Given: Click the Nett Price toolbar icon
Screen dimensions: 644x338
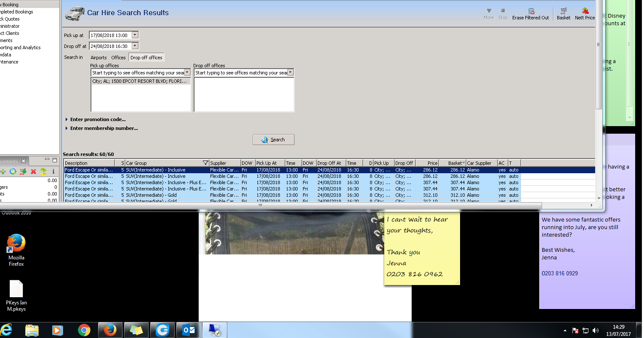Looking at the screenshot, I should 585,11.
